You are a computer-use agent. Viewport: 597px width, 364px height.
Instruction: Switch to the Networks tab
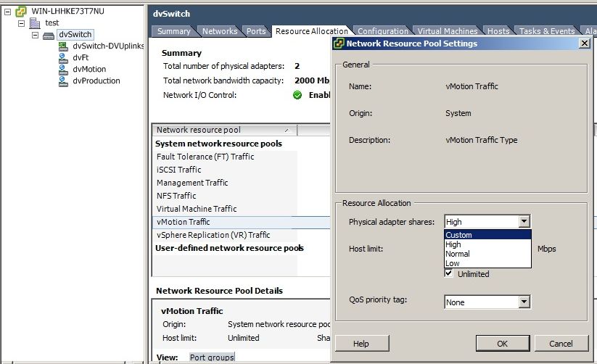tap(220, 31)
